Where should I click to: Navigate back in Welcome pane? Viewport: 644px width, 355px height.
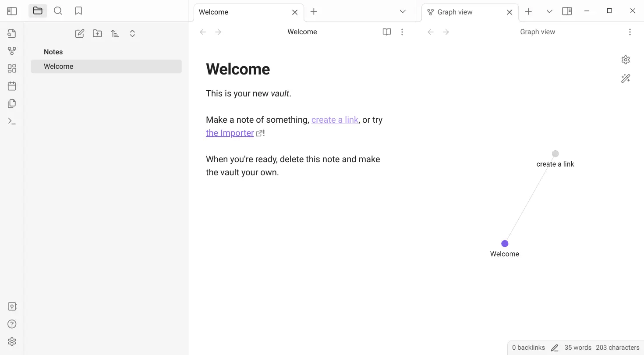[x=203, y=32]
